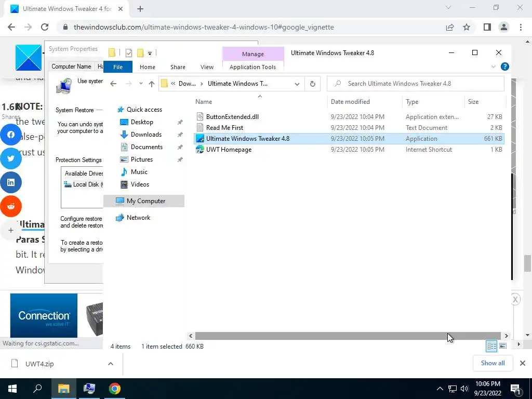Viewport: 532px width, 399px height.
Task: Click horizontal scrollbar left arrow
Action: point(191,336)
